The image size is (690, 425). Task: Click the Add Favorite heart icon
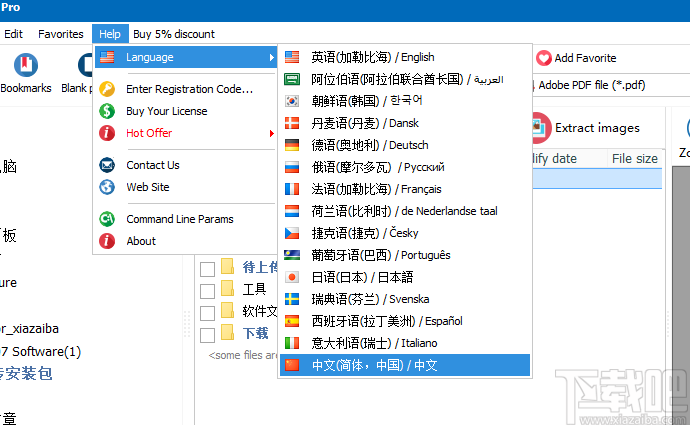point(543,58)
